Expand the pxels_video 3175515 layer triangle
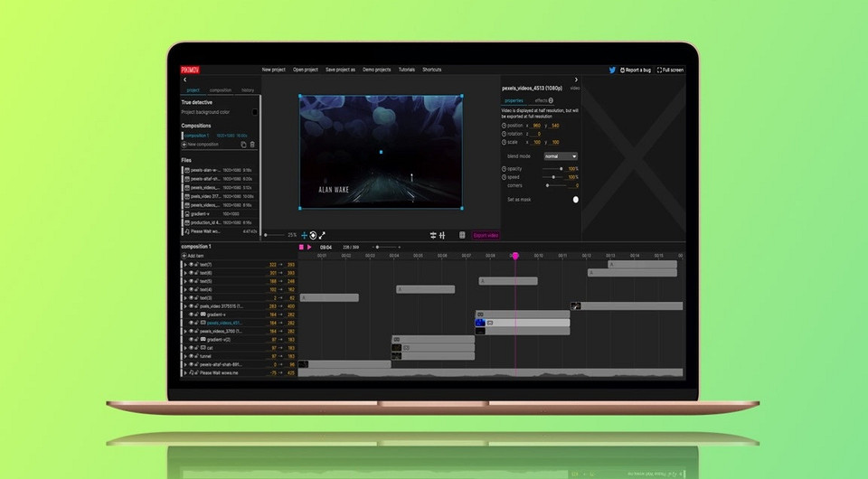 [x=185, y=306]
